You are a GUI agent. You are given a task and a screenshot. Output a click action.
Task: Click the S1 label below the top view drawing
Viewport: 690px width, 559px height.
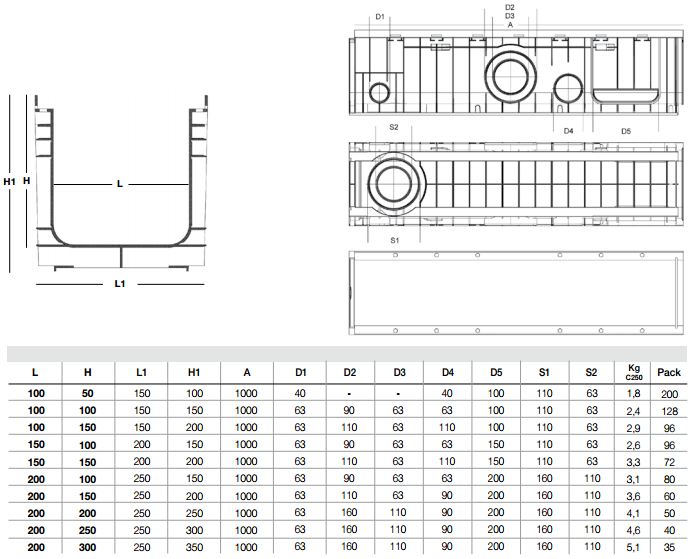point(395,240)
